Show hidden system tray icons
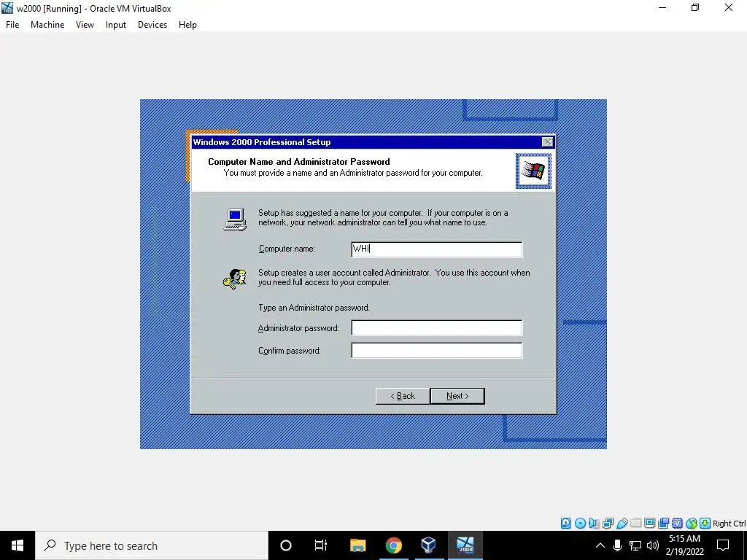This screenshot has width=747, height=560. click(x=600, y=545)
